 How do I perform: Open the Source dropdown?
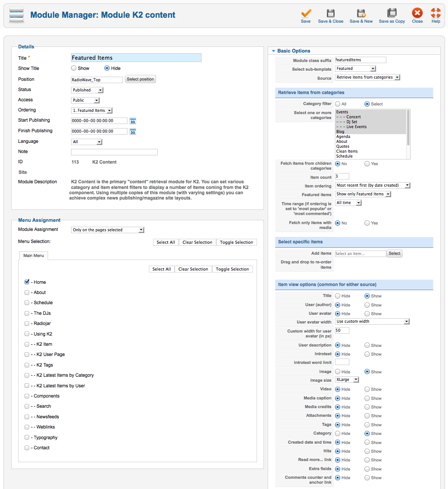367,77
